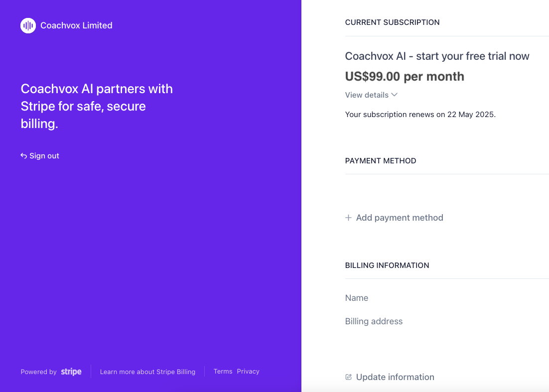Add payment method
This screenshot has height=392, width=549.
(399, 218)
